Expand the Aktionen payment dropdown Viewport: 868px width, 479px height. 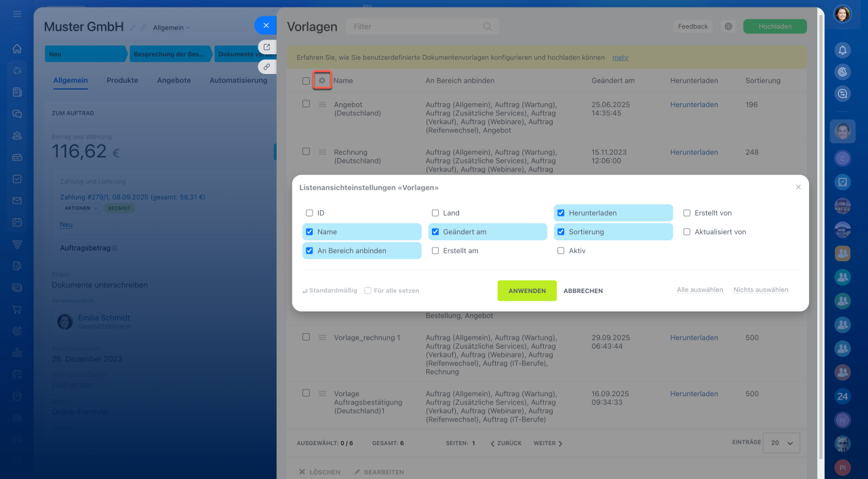click(81, 208)
